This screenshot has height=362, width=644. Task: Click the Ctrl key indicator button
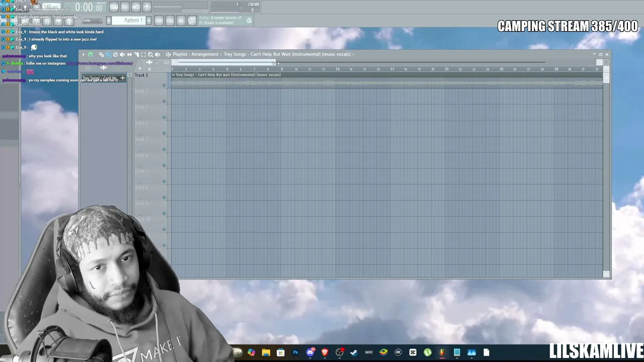pos(170,21)
